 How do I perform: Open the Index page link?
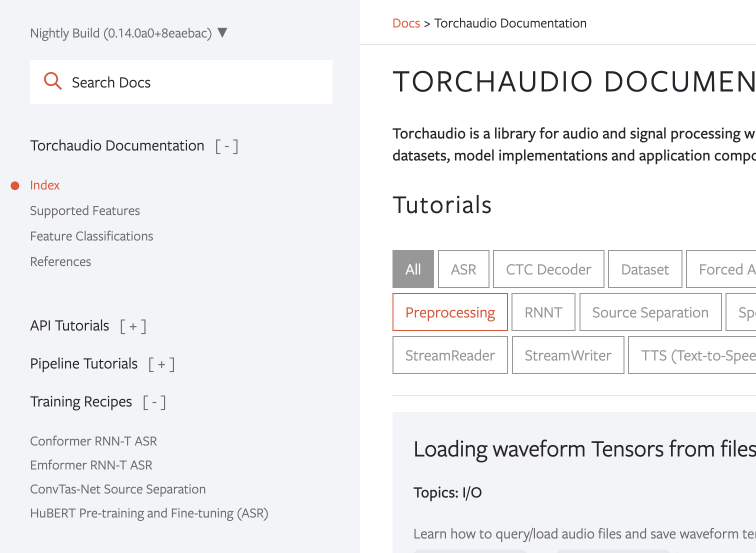click(44, 185)
